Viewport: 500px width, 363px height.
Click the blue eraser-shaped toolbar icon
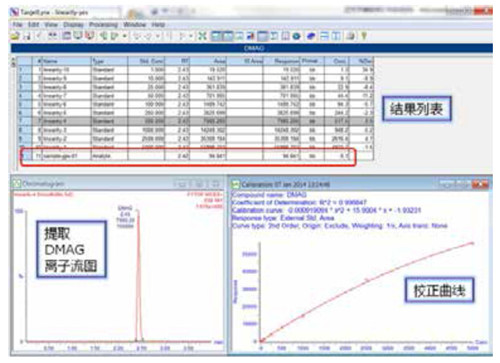click(311, 36)
